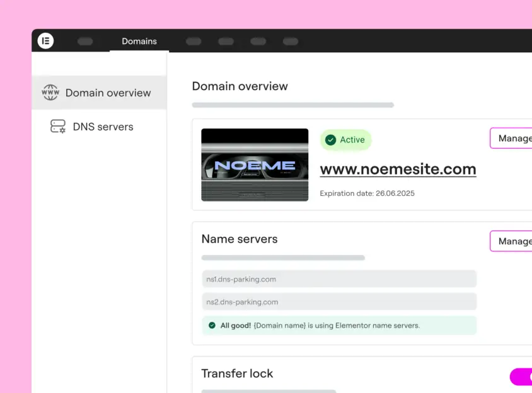Viewport: 532px width, 393px height.
Task: Go to DNS servers label in sidebar
Action: 103,127
